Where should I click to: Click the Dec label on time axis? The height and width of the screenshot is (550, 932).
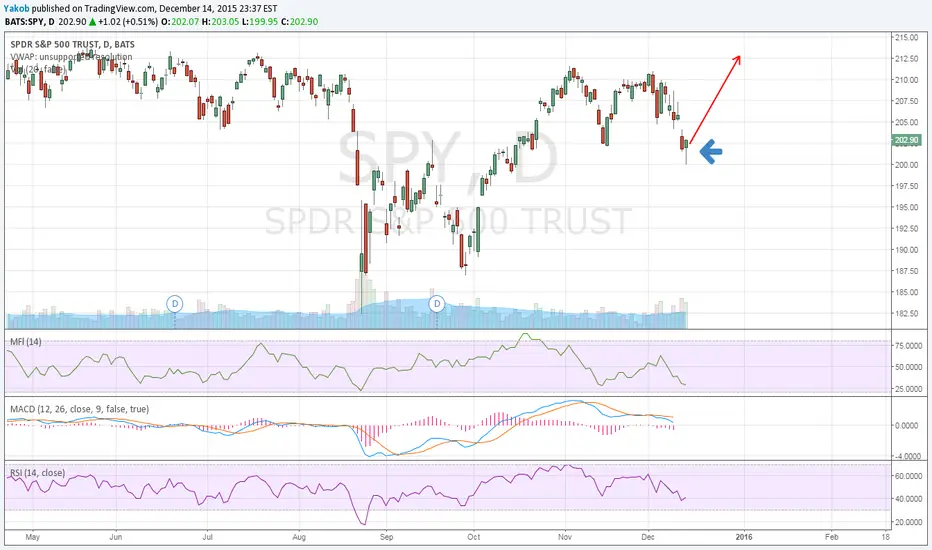click(648, 537)
